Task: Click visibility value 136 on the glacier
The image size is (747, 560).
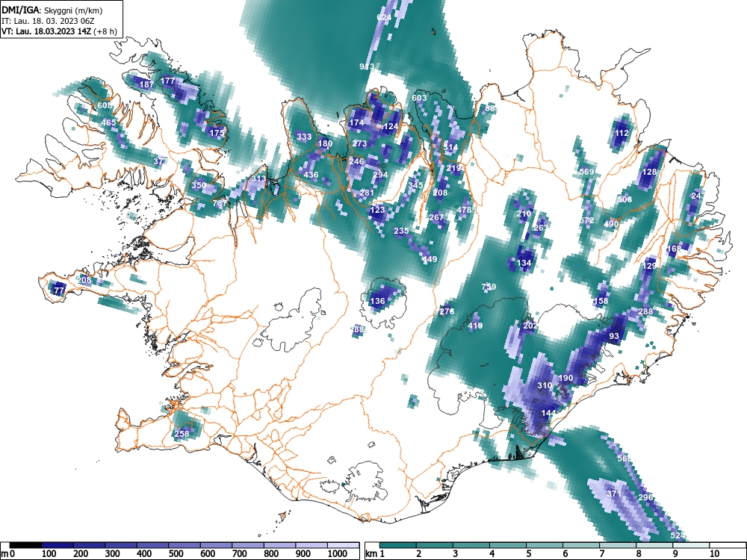Action: 377,301
